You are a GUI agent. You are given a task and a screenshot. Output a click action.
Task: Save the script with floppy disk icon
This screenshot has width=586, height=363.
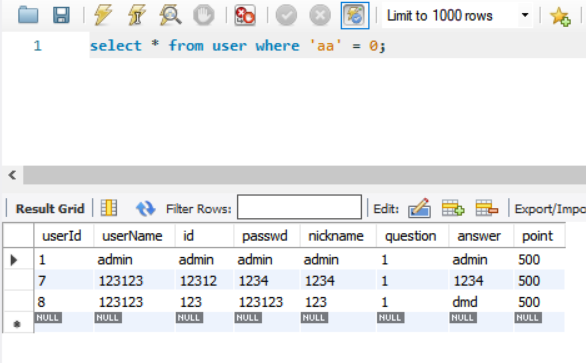point(61,15)
